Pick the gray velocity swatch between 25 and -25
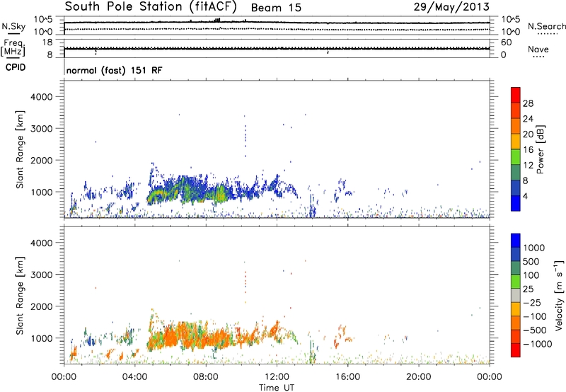 click(516, 295)
